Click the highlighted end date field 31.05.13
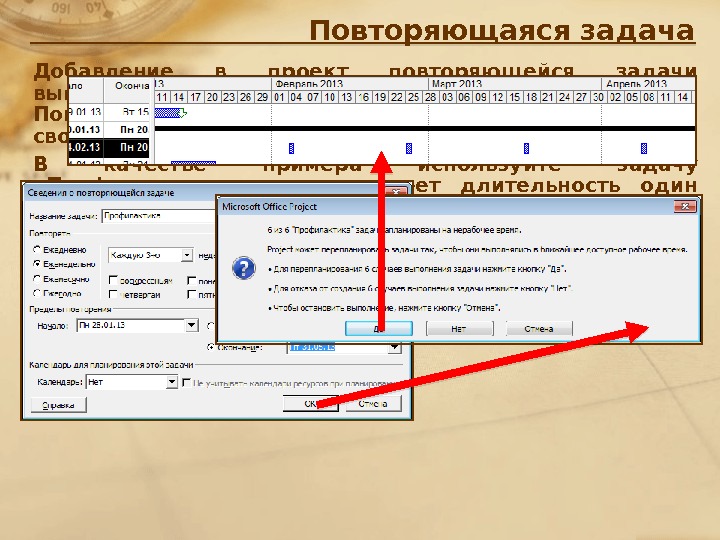The image size is (720, 540). [x=338, y=348]
